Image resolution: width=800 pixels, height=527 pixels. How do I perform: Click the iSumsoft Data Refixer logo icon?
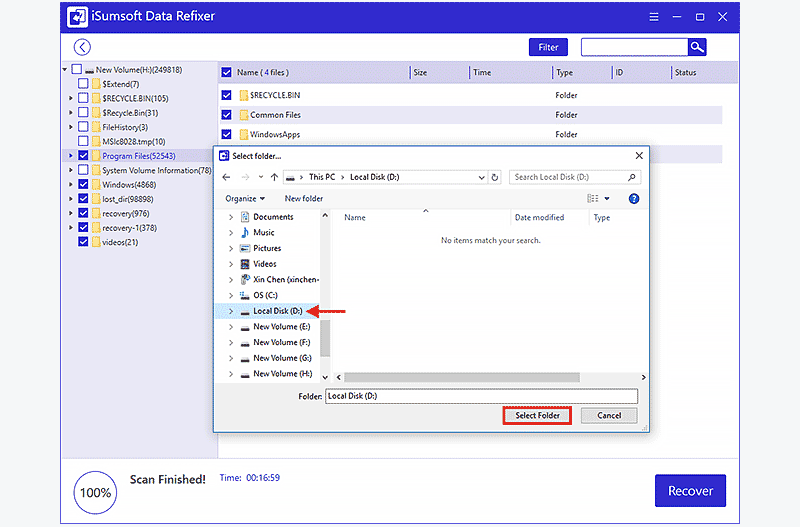point(77,16)
